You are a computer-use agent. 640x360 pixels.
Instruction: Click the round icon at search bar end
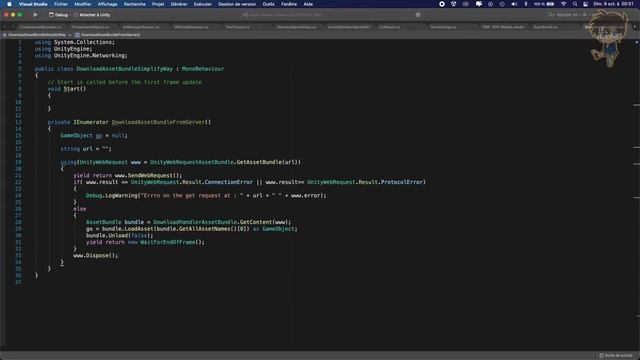[418, 15]
